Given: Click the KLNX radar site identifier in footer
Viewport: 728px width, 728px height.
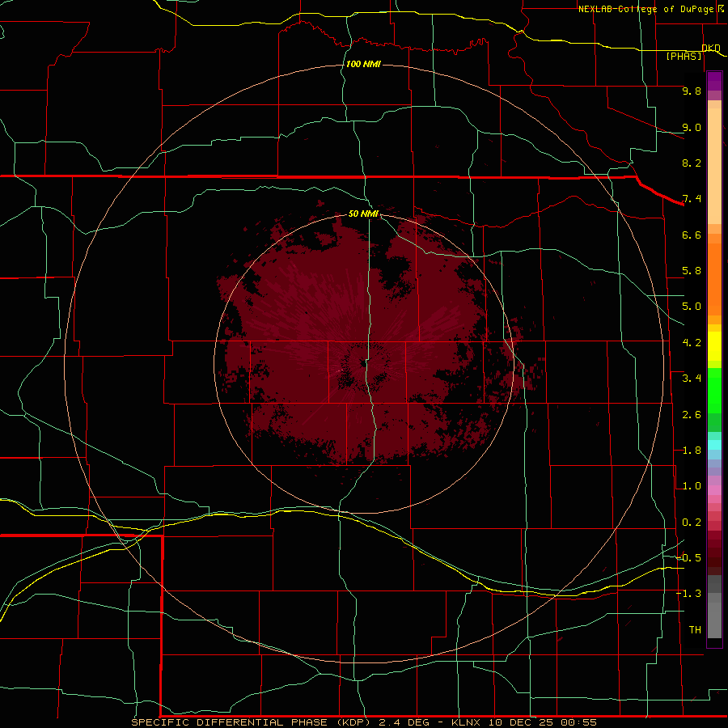Looking at the screenshot, I should pos(466,722).
